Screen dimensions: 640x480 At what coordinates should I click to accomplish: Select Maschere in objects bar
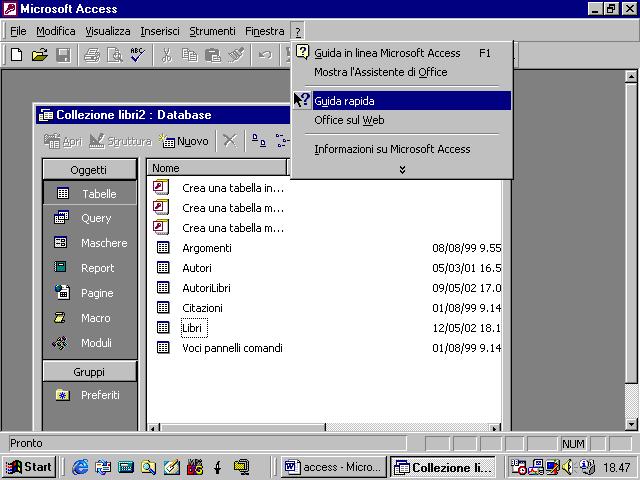tap(89, 243)
